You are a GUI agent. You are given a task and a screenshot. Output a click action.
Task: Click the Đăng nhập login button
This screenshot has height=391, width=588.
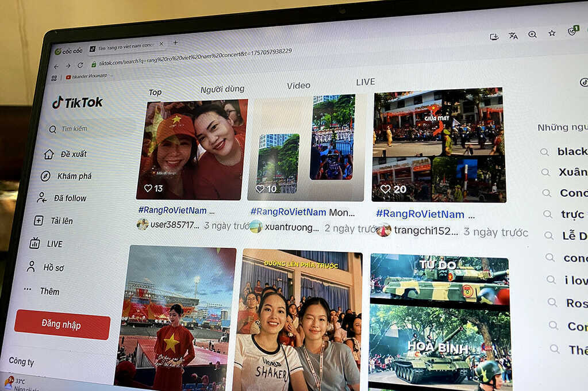point(62,324)
